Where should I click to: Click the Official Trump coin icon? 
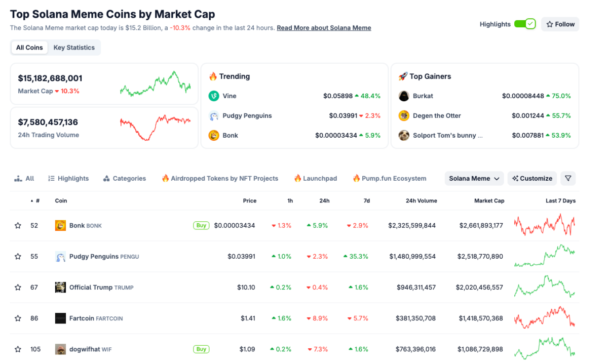[x=60, y=287]
